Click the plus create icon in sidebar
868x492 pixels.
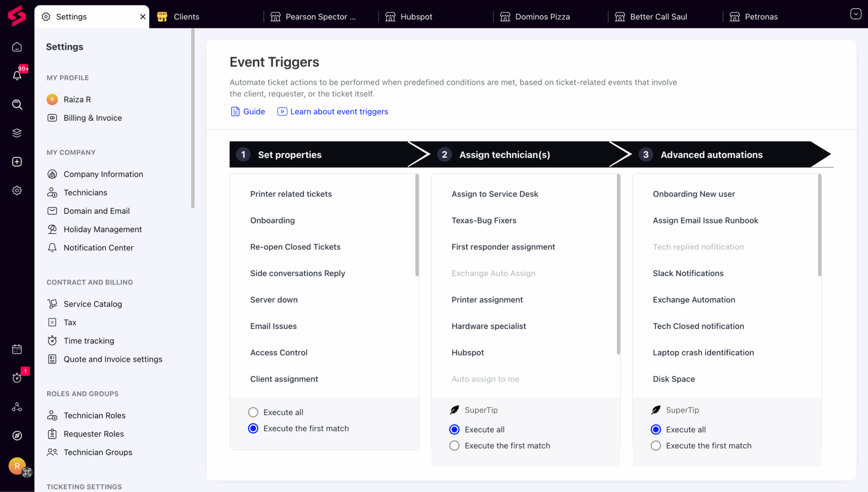pos(17,162)
